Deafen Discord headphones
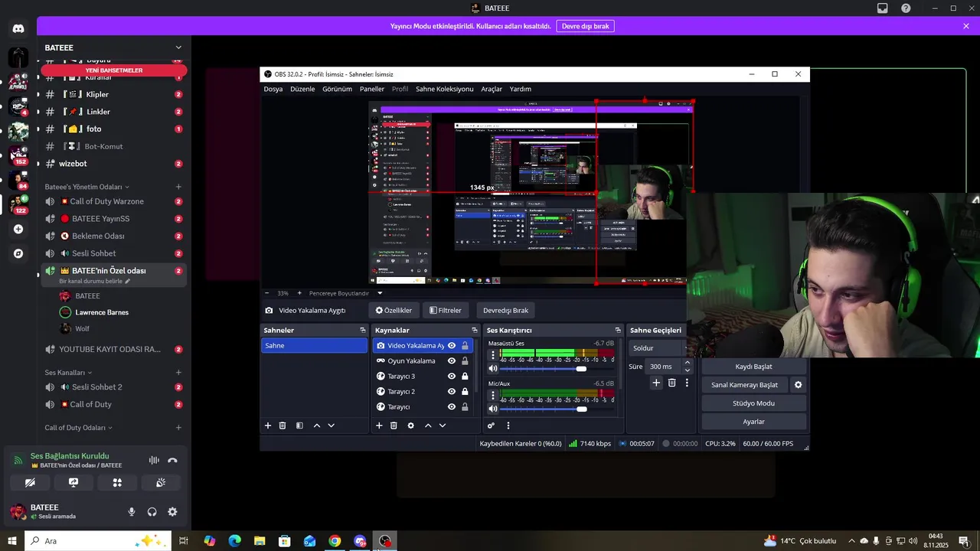The width and height of the screenshot is (980, 551). (152, 512)
